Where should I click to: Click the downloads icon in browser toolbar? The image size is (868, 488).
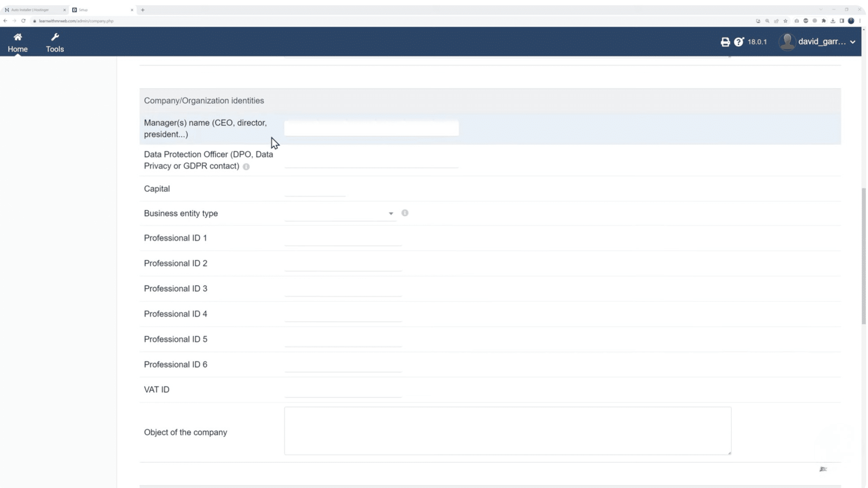click(x=833, y=21)
